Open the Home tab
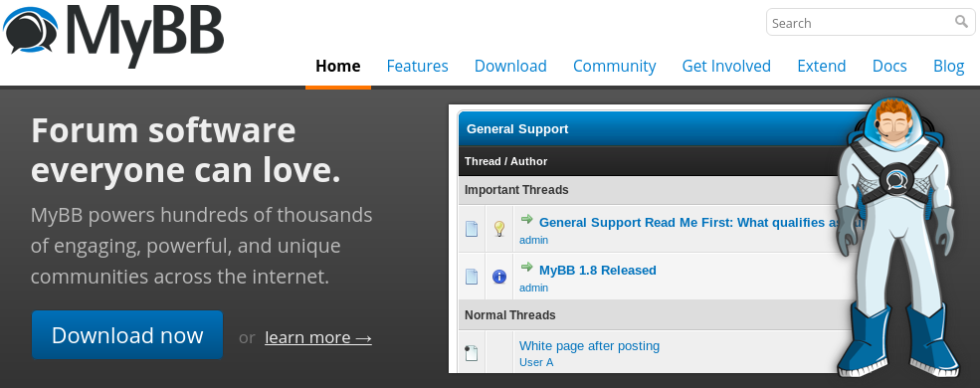 [337, 66]
